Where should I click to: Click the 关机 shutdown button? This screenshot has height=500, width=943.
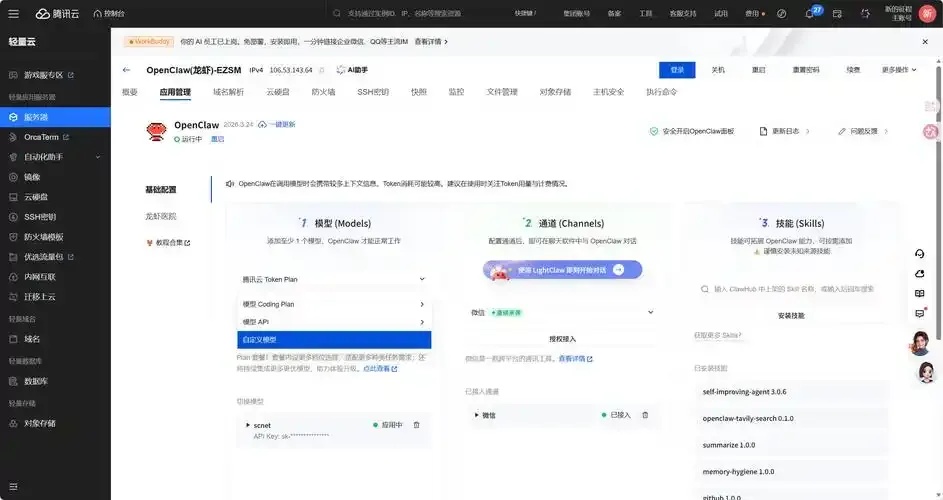tap(718, 70)
